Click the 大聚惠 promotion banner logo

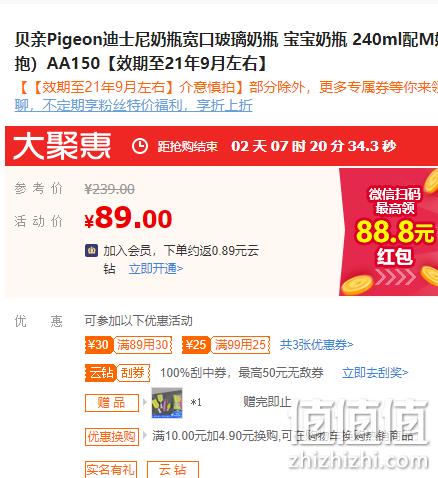click(62, 146)
